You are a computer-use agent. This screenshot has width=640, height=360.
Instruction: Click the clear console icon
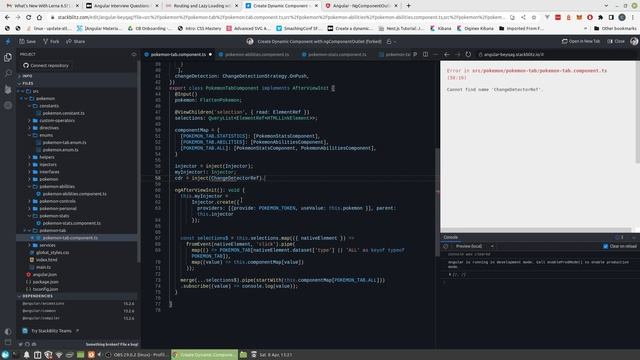(x=446, y=246)
